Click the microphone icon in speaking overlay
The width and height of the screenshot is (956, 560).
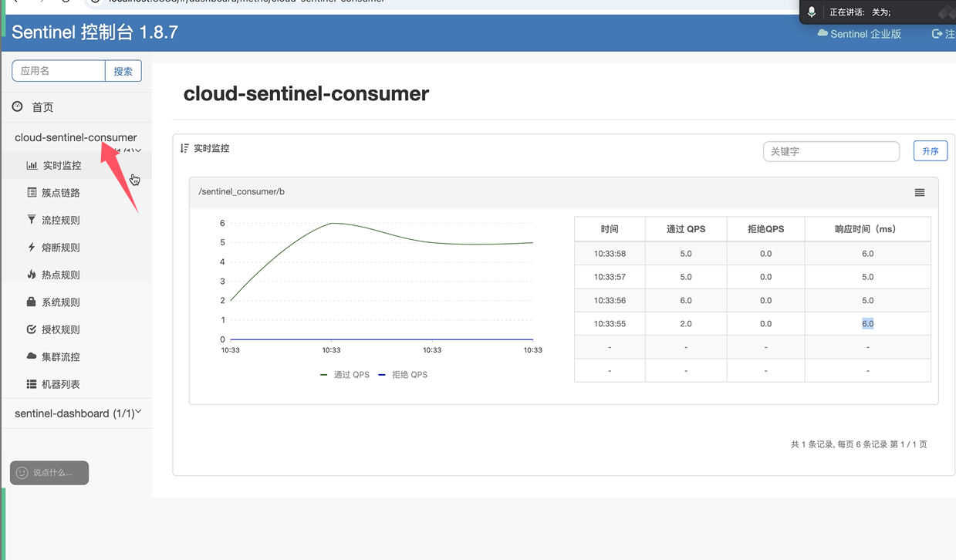tap(812, 12)
